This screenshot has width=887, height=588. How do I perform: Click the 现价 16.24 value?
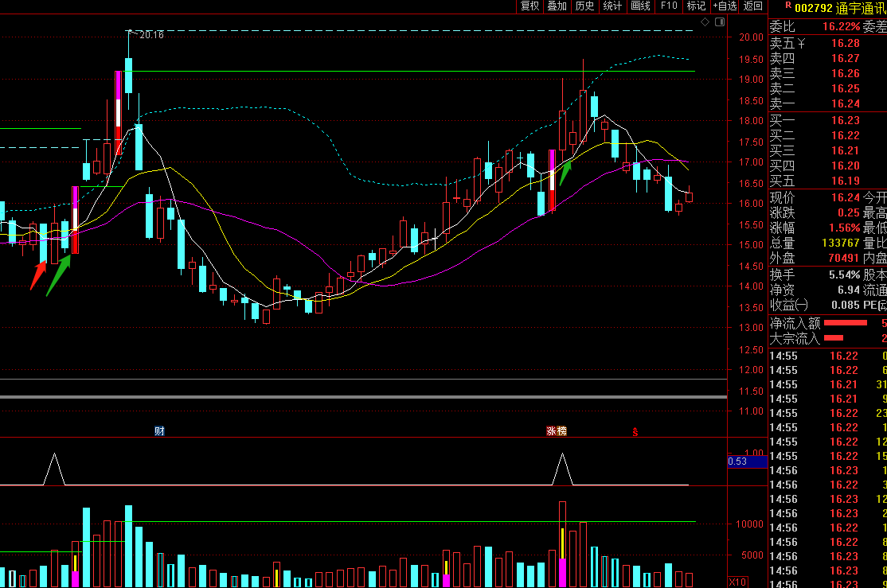[x=845, y=197]
